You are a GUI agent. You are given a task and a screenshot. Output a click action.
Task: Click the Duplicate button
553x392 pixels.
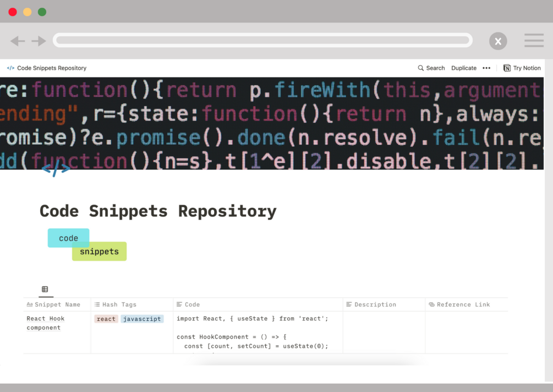[x=464, y=68]
